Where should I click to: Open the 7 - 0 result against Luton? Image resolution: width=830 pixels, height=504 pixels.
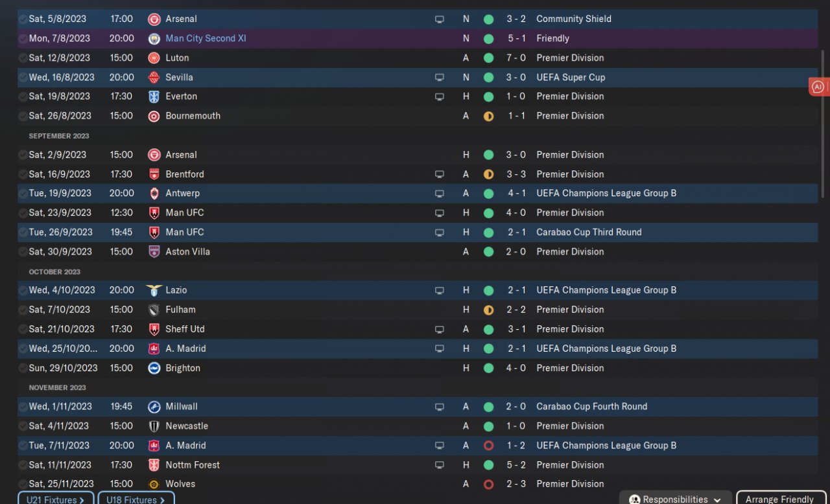[516, 58]
